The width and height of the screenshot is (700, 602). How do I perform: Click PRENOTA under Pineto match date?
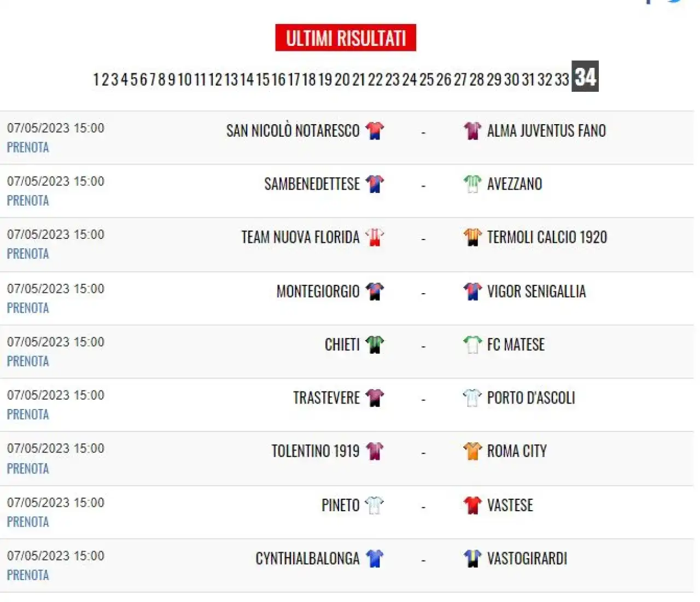(x=28, y=522)
